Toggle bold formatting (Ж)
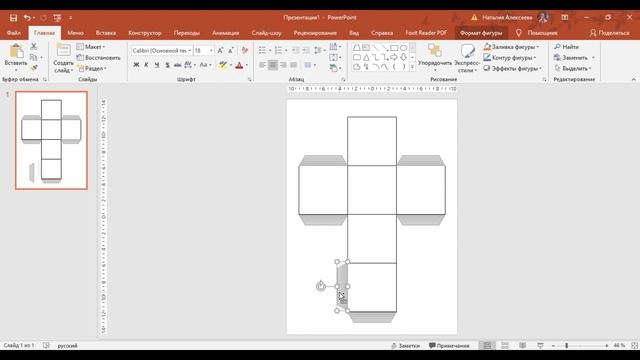Screen dimensions: 640x360 (136, 65)
